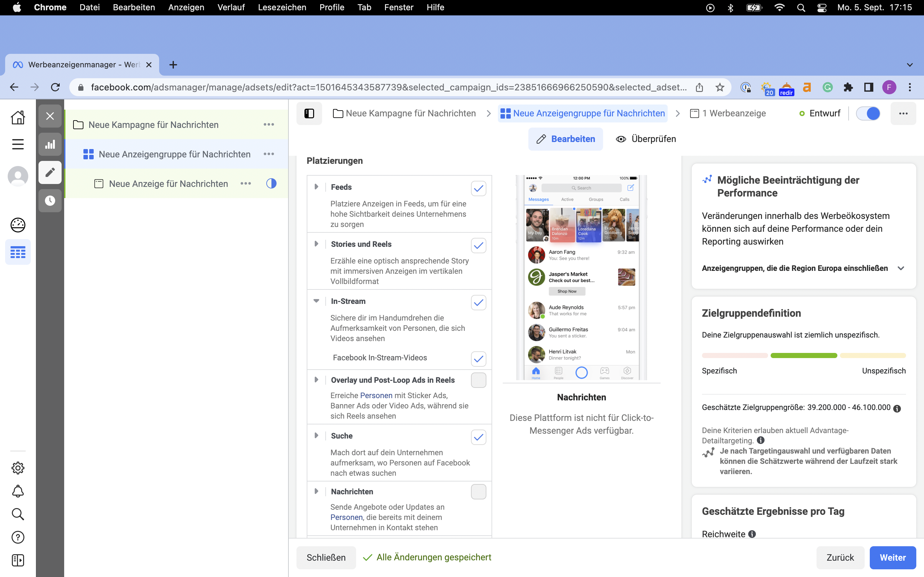Check the Nachrichten placement checkbox
The width and height of the screenshot is (924, 577).
[x=478, y=491]
